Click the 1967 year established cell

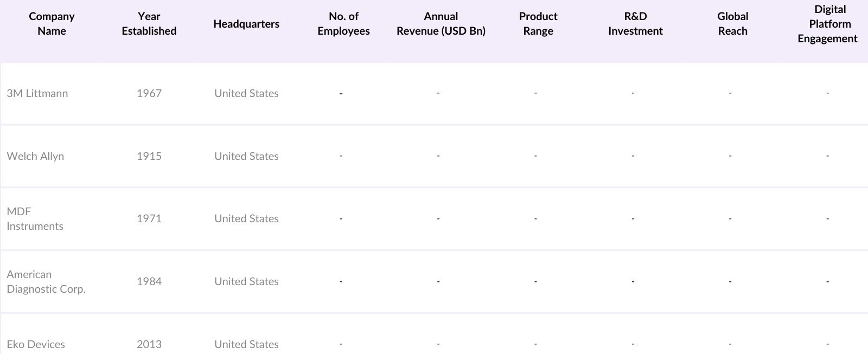click(149, 93)
